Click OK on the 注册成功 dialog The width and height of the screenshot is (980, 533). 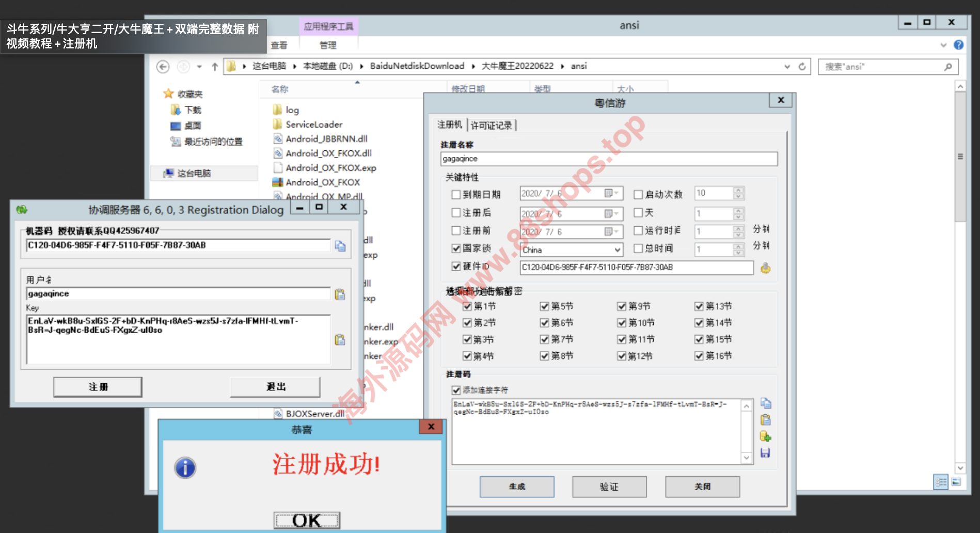pyautogui.click(x=307, y=520)
